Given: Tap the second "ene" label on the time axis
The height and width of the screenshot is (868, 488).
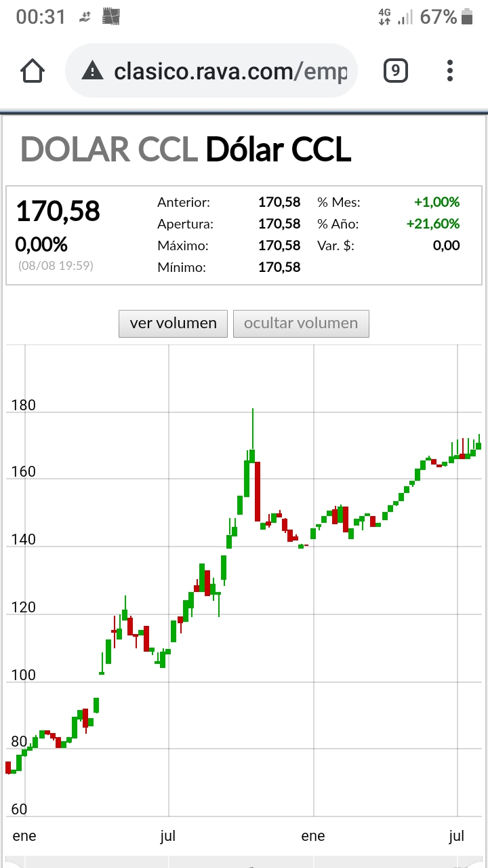Looking at the screenshot, I should [313, 836].
